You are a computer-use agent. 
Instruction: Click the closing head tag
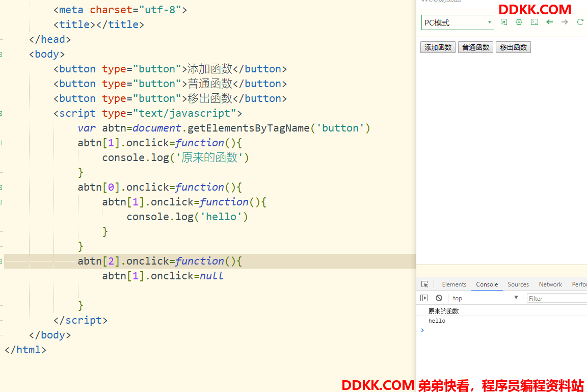(50, 39)
